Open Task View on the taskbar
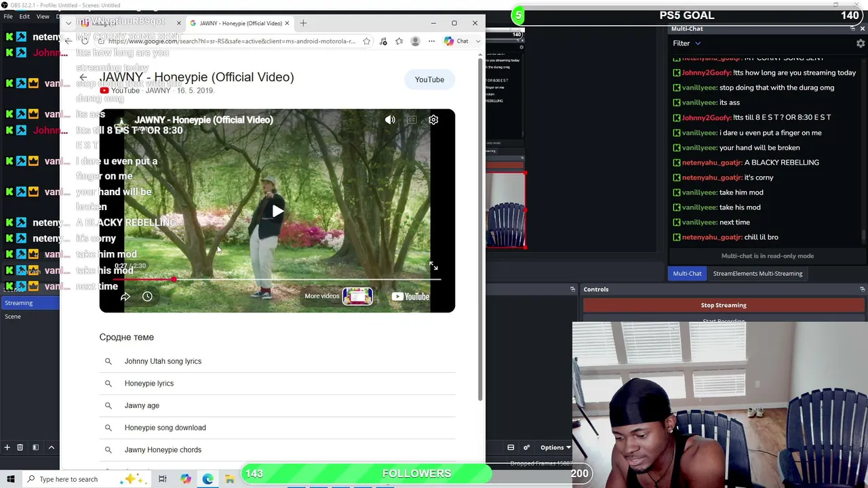Screen dimensions: 868x488 click(163, 479)
